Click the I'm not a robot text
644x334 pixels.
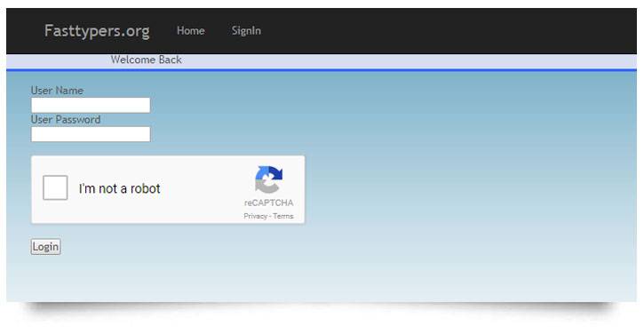click(x=120, y=188)
